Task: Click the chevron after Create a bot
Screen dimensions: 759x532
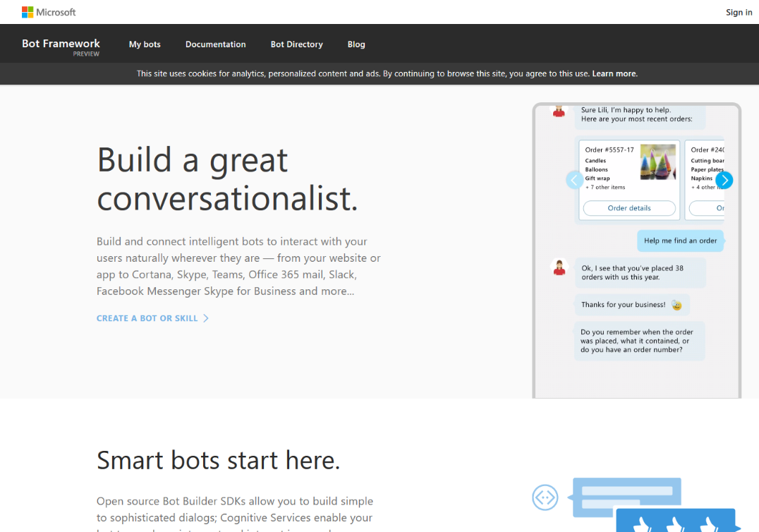Action: [206, 318]
